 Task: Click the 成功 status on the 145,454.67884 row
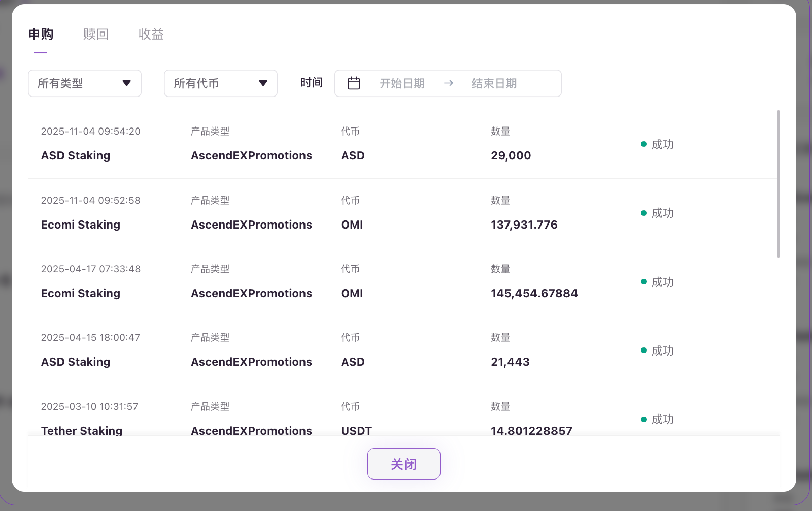point(662,282)
